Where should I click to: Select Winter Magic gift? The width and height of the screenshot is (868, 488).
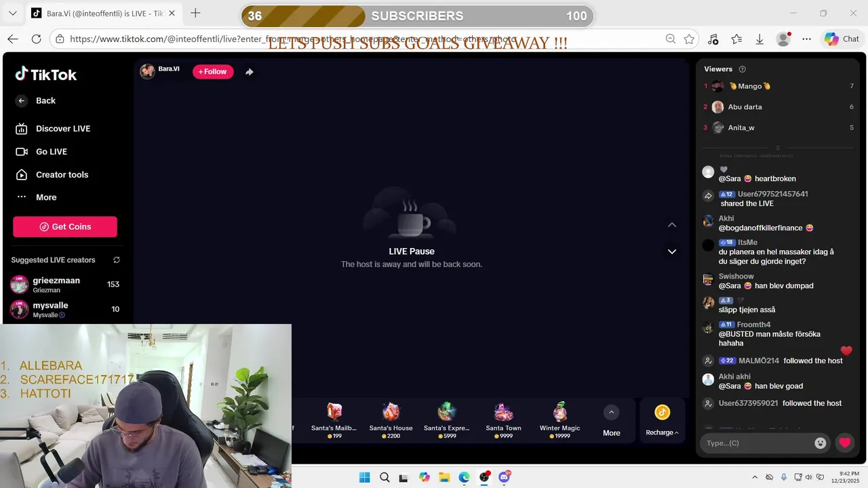click(x=560, y=420)
